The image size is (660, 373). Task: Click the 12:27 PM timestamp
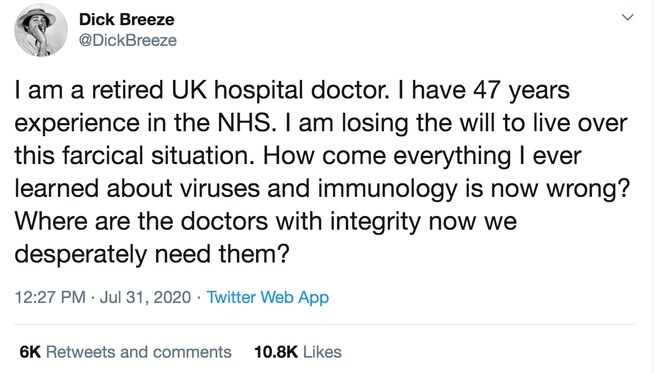click(x=50, y=297)
